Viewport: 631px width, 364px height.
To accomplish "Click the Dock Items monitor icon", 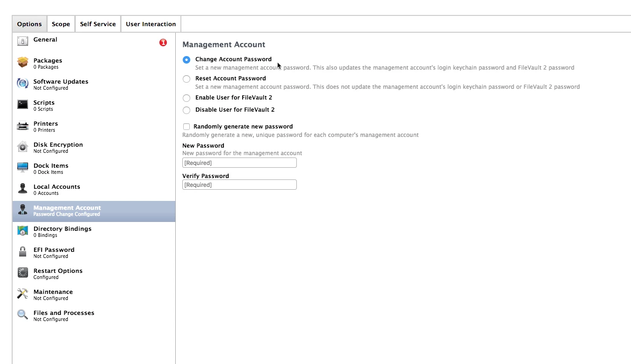I will tap(22, 167).
